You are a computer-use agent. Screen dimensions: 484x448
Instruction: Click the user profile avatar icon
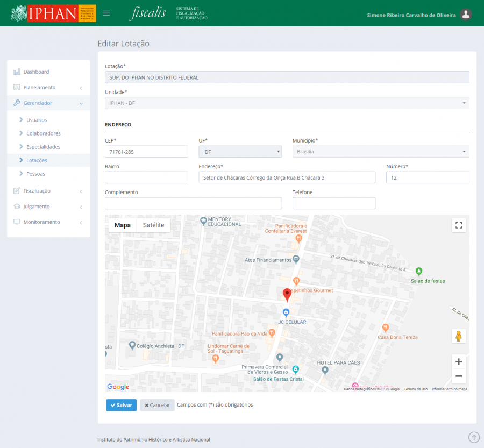coord(466,15)
